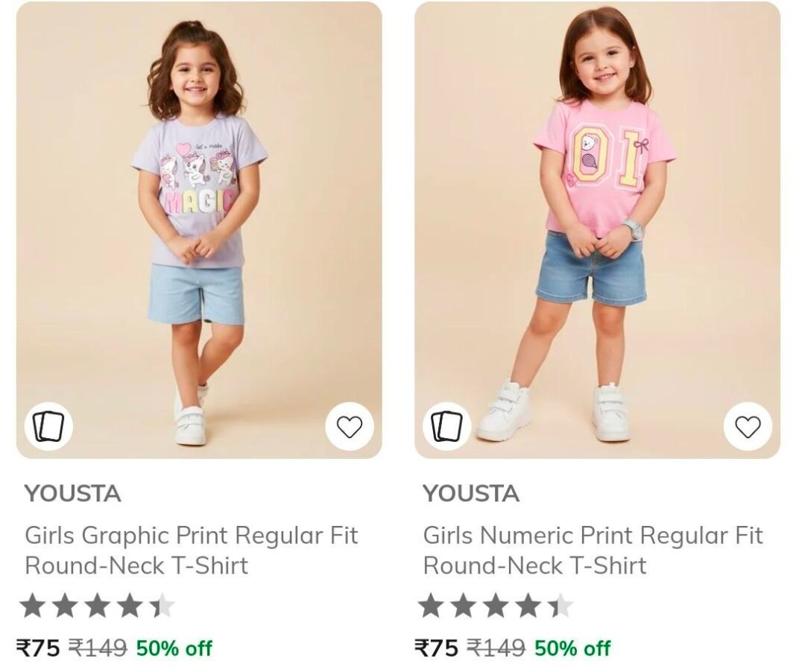Open the pink 01 t-shirt product photo
This screenshot has height=672, width=796.
pos(597,230)
